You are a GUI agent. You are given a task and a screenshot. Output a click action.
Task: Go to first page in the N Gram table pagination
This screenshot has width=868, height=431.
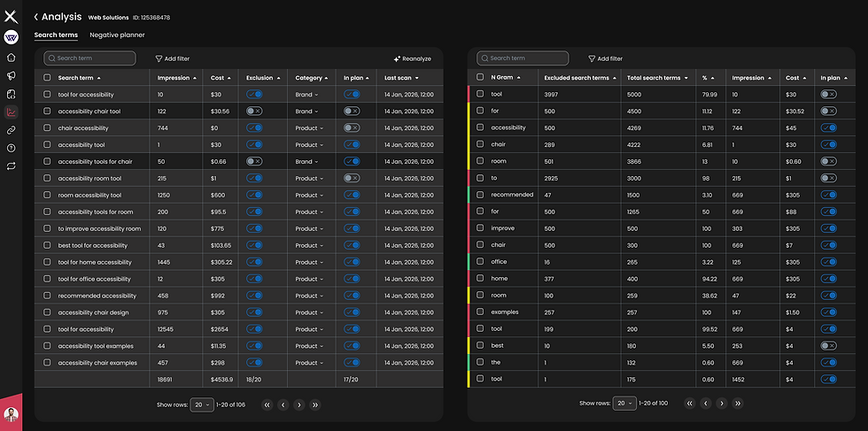(x=690, y=404)
